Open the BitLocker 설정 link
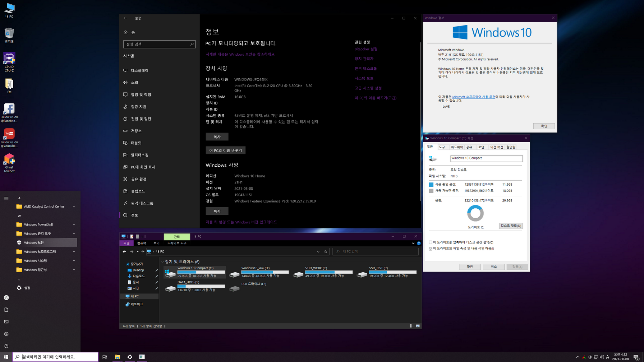Viewport: 644px width, 362px height. [x=366, y=49]
